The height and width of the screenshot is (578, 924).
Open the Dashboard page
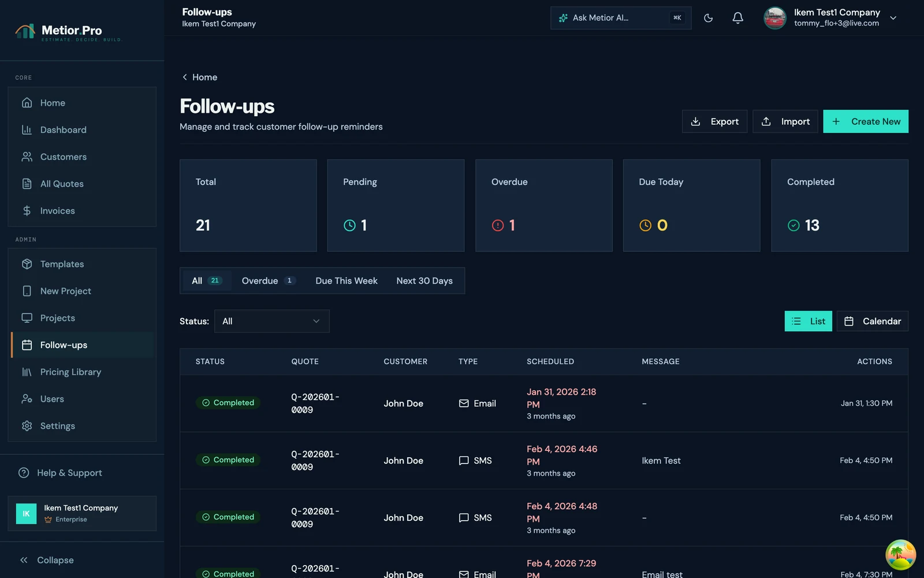(x=82, y=130)
